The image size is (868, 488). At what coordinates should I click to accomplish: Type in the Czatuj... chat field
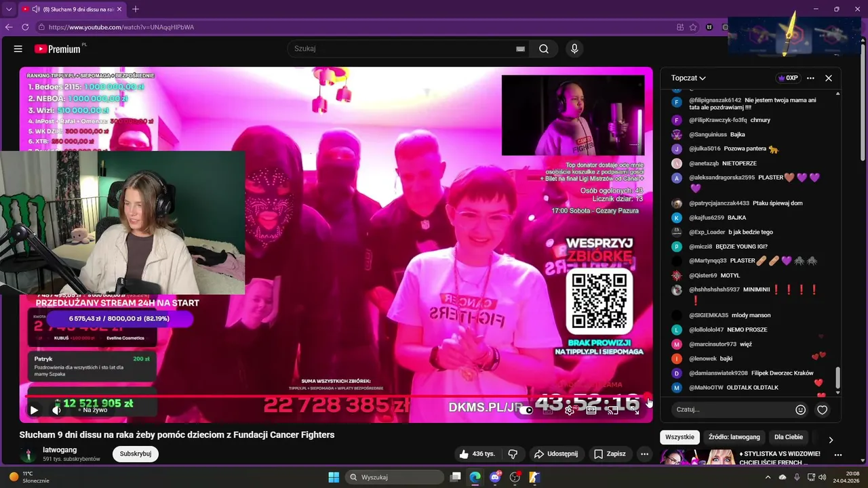click(730, 409)
